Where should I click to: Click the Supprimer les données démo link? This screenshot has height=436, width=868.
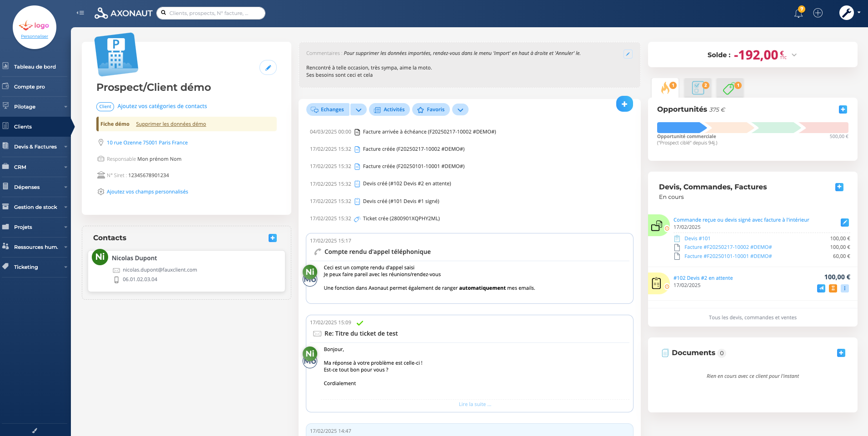click(x=170, y=124)
